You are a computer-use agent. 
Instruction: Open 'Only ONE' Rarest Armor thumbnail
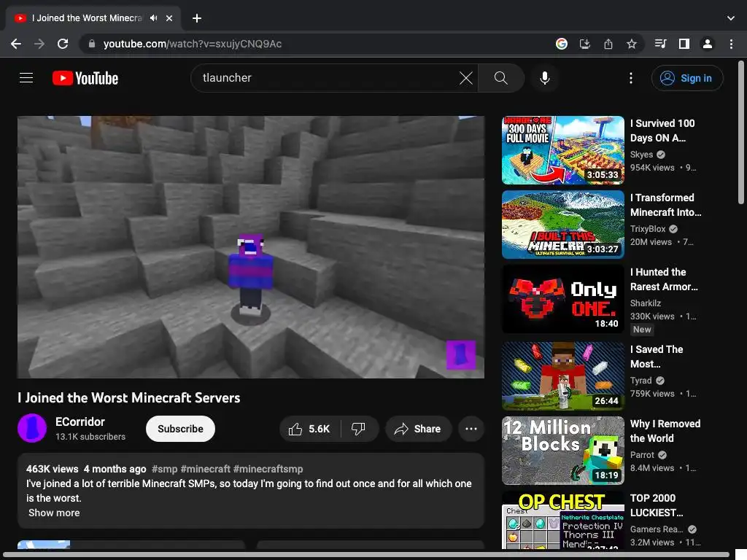[562, 299]
